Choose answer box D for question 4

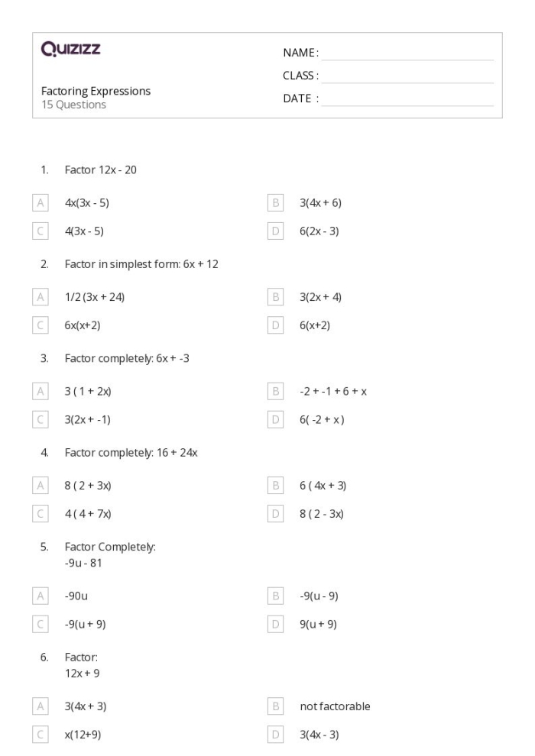tap(275, 514)
